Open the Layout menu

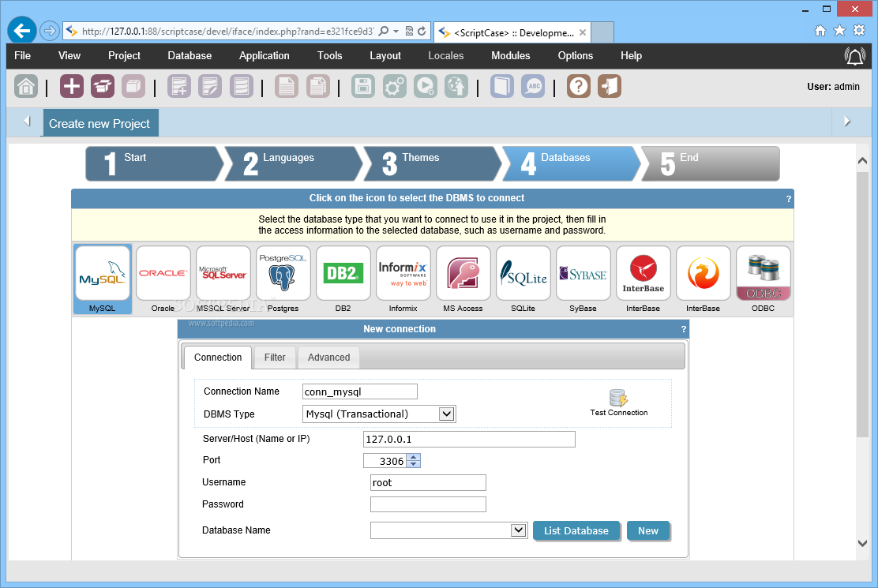385,55
